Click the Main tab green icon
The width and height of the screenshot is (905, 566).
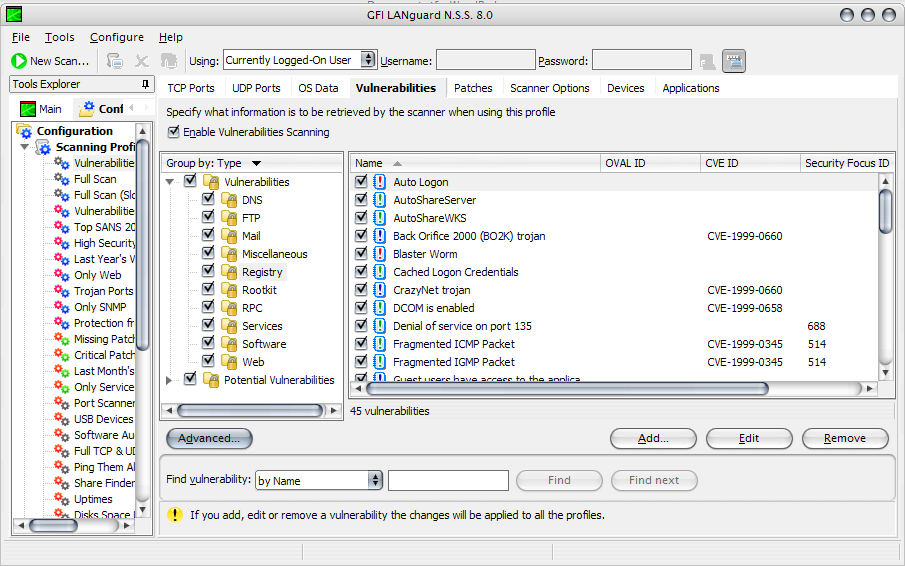[28, 108]
